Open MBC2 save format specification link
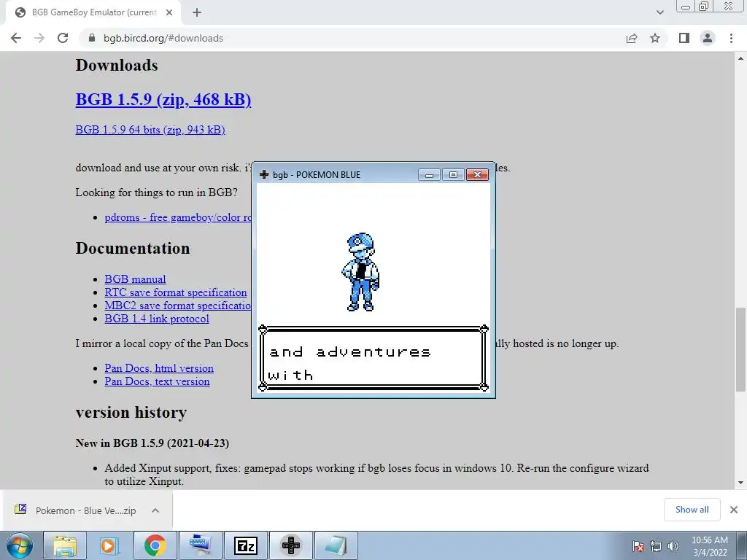This screenshot has height=560, width=747. tap(178, 306)
